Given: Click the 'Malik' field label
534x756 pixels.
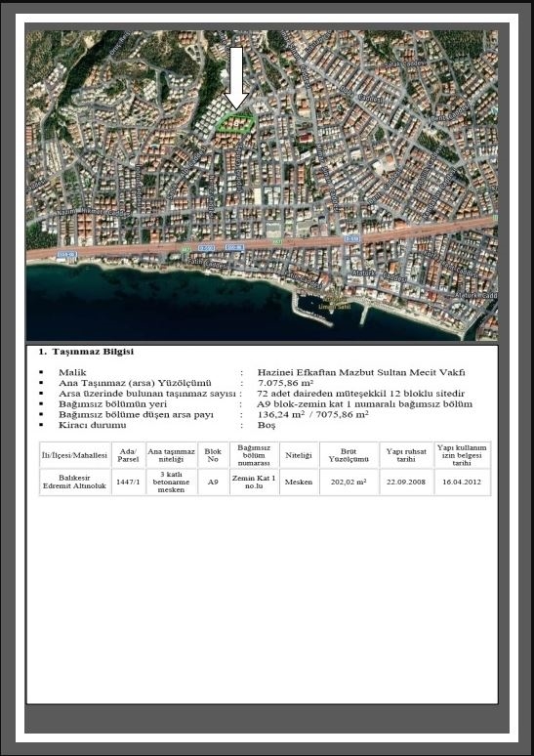Looking at the screenshot, I should (x=72, y=373).
